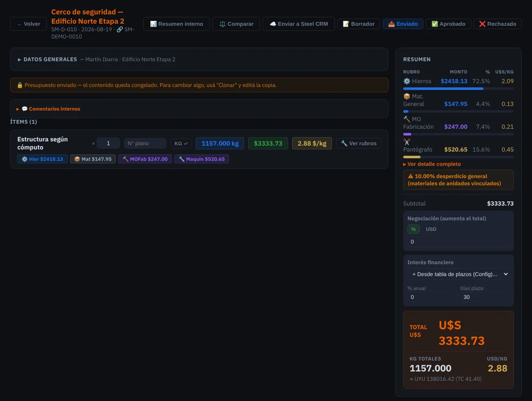Click the desperdicio warning icon
Screen dimensions: 532x401
(x=410, y=176)
